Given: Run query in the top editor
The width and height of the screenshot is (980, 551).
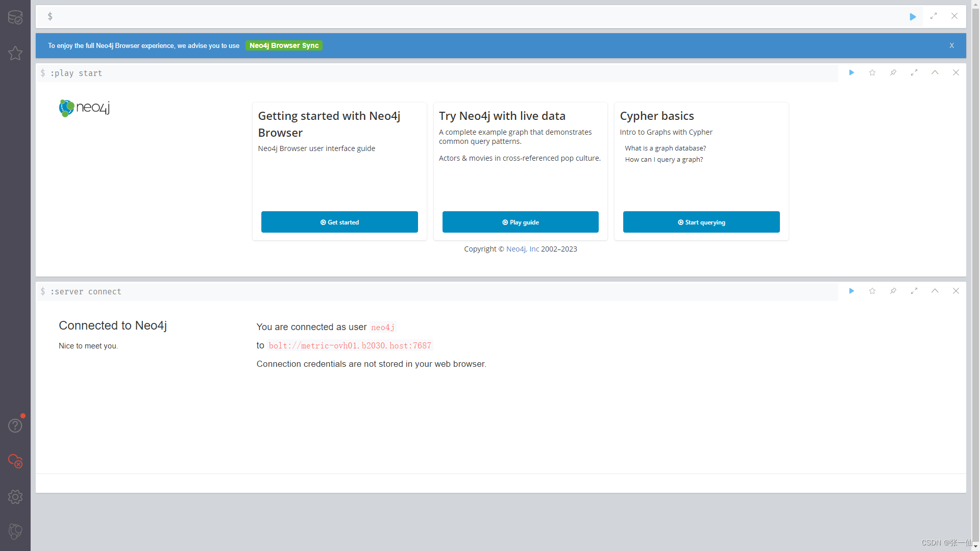Looking at the screenshot, I should (x=913, y=17).
